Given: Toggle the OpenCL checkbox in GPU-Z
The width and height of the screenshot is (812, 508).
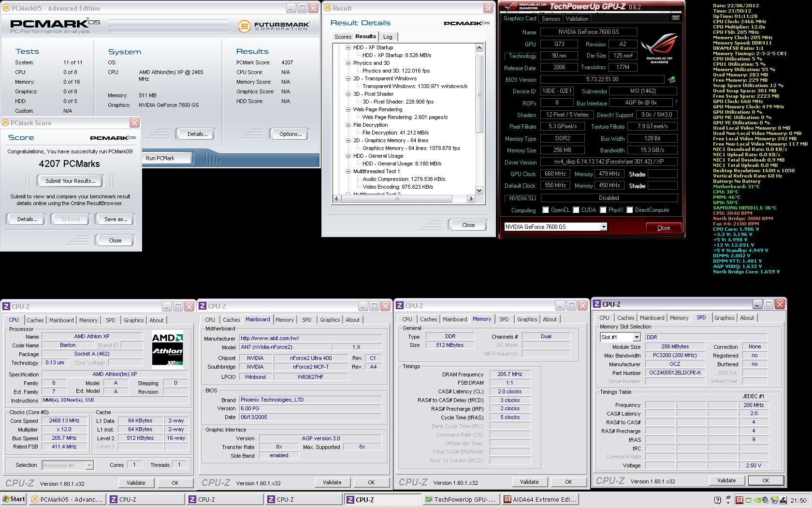Looking at the screenshot, I should (x=546, y=210).
